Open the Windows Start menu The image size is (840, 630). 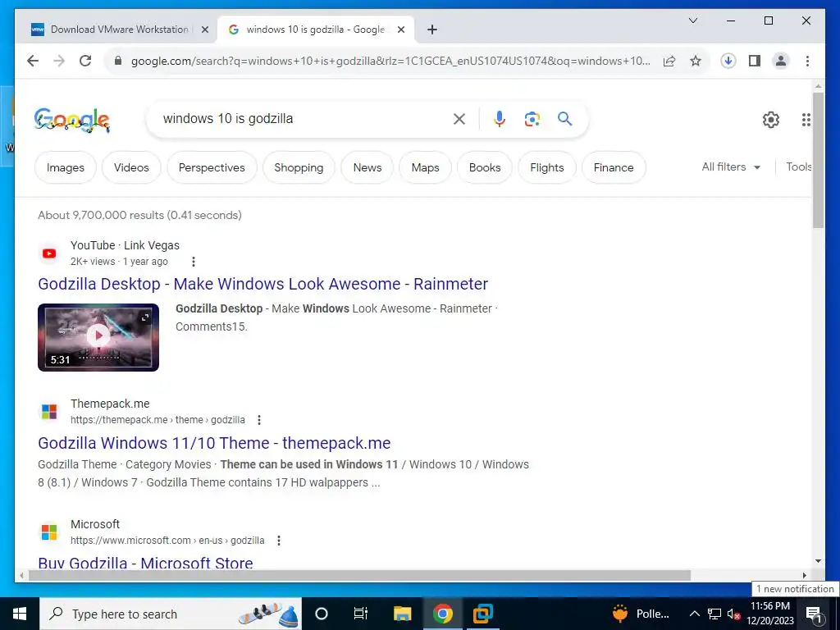[x=20, y=614]
